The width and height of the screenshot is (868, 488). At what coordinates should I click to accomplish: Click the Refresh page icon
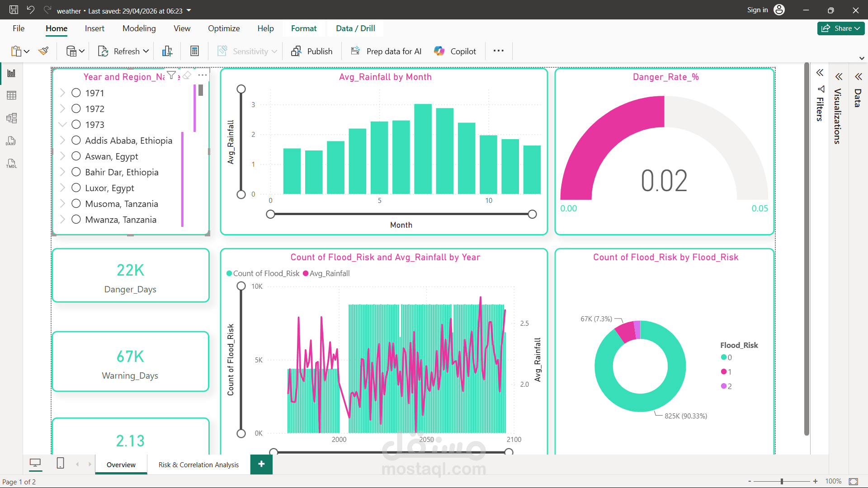tap(103, 51)
